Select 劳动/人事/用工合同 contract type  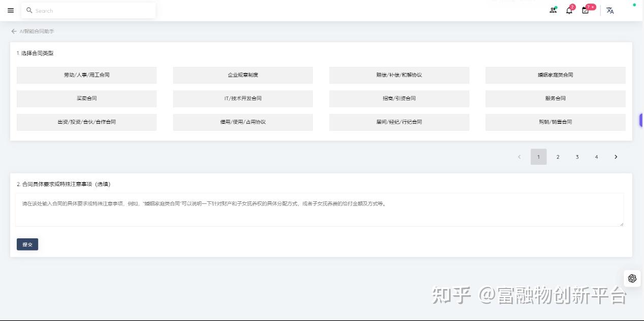coord(86,75)
